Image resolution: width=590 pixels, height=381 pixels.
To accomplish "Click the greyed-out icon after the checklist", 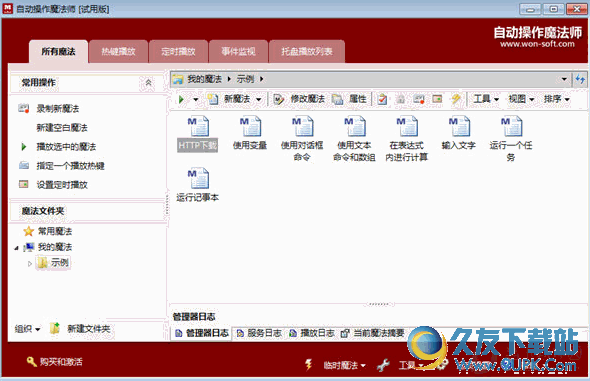I will (401, 99).
